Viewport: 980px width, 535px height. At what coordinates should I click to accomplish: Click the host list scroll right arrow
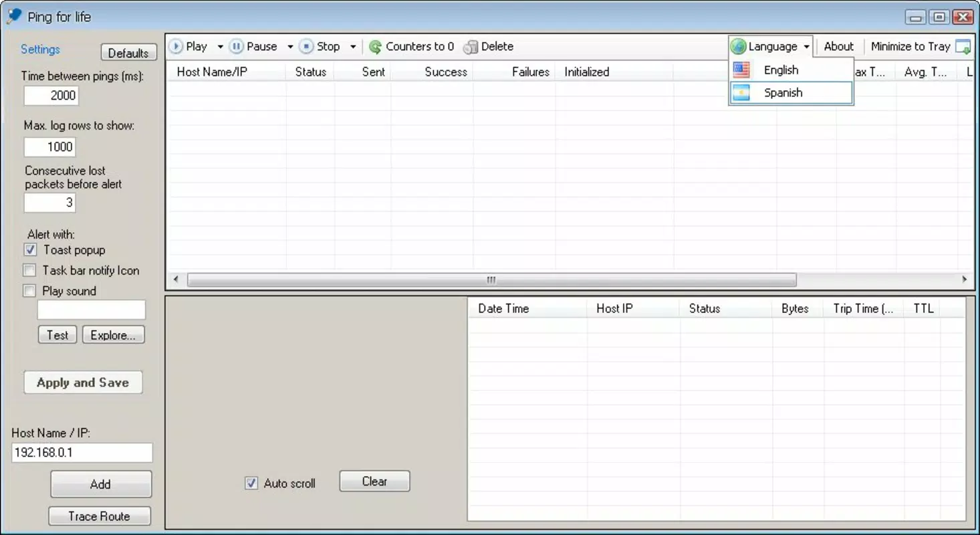(x=964, y=280)
